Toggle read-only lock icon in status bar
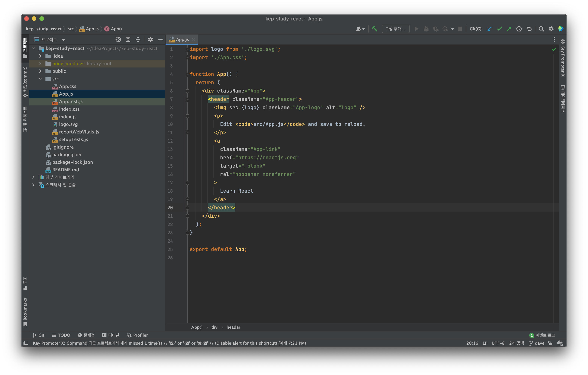 (x=550, y=343)
